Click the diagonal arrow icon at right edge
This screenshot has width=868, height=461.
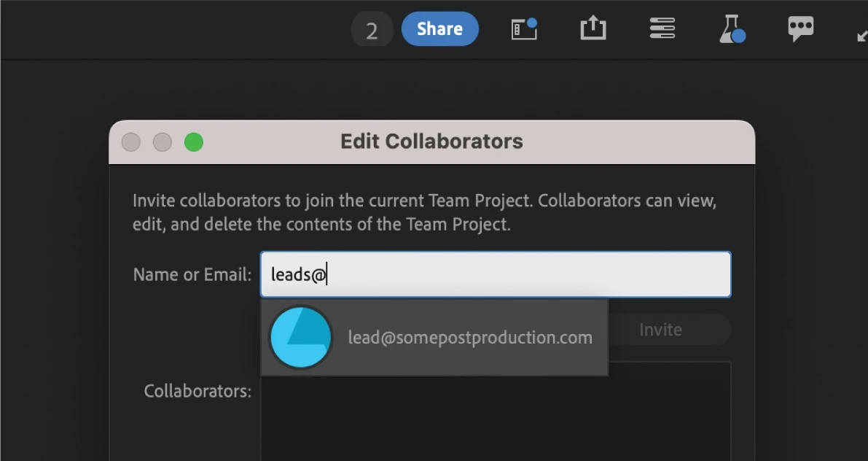(x=861, y=34)
